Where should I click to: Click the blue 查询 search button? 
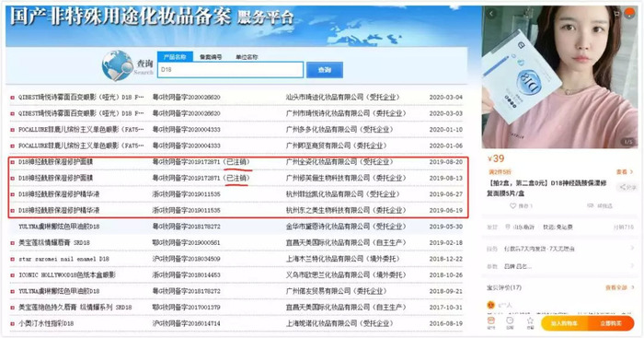[x=325, y=70]
